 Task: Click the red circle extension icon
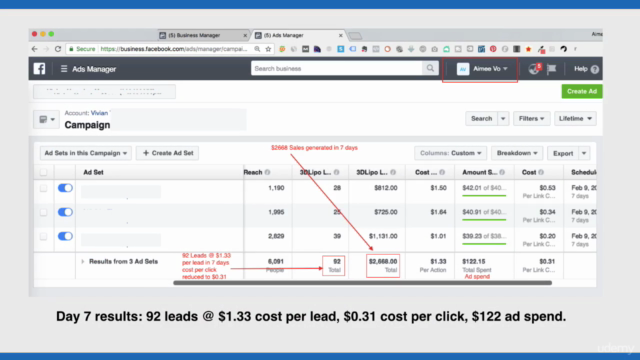(x=387, y=49)
